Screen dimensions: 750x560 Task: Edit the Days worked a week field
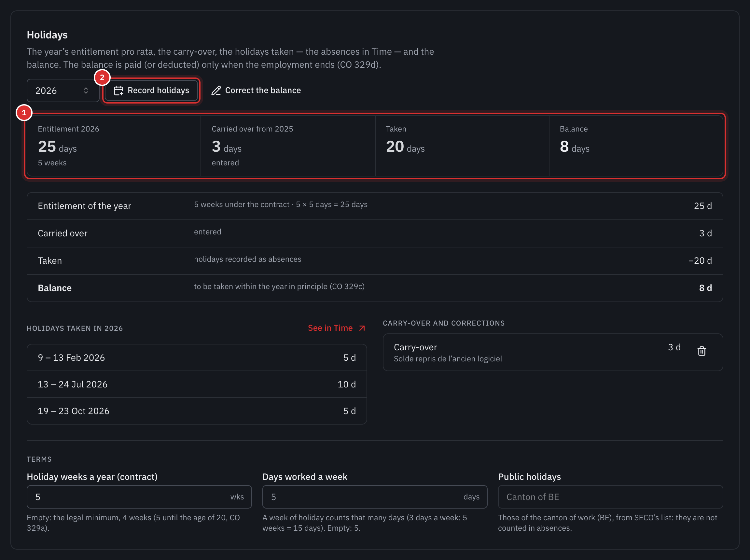pos(374,497)
